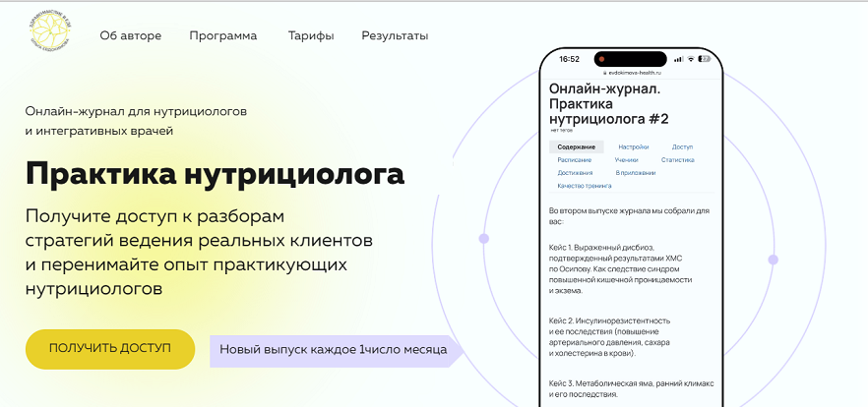Click the В приложении tab
Image resolution: width=868 pixels, height=407 pixels.
pyautogui.click(x=634, y=172)
